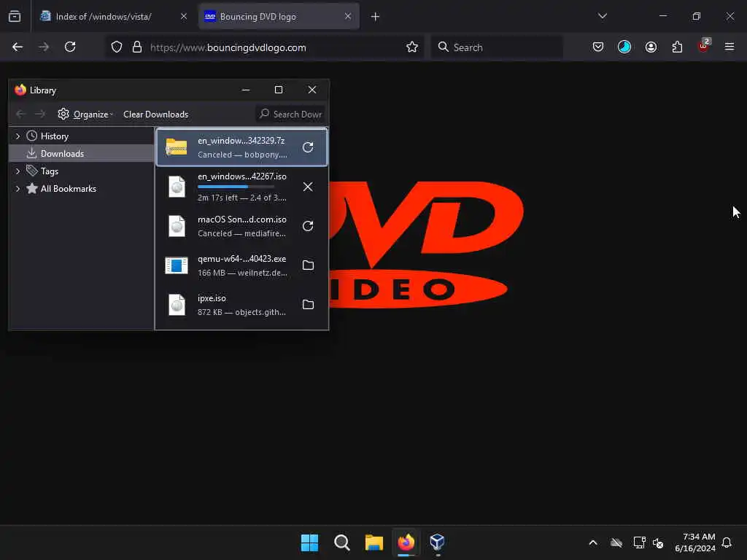Open Windows Start menu

309,542
